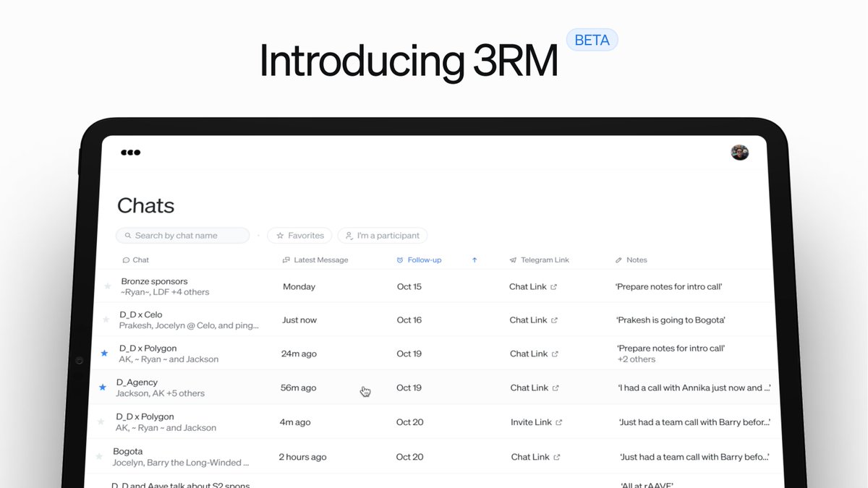Open the three-dot menu at top left

coord(130,153)
